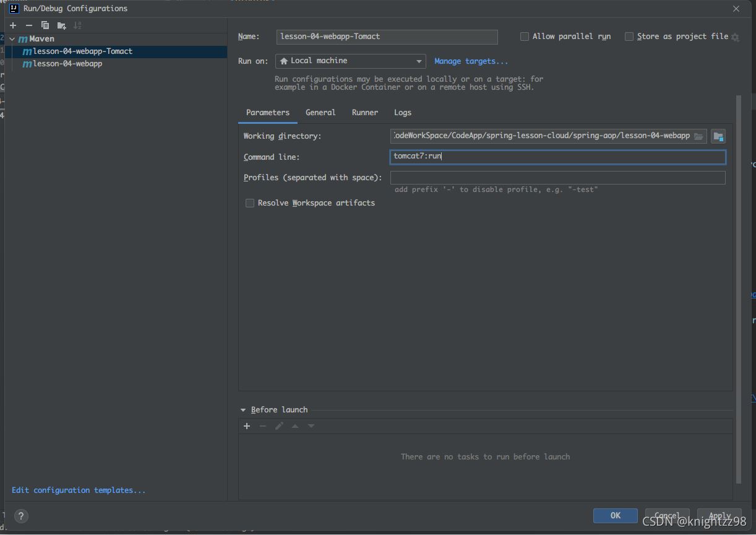
Task: Click the Maven icon beside lesson-04-webapp-Tomact
Action: (27, 51)
